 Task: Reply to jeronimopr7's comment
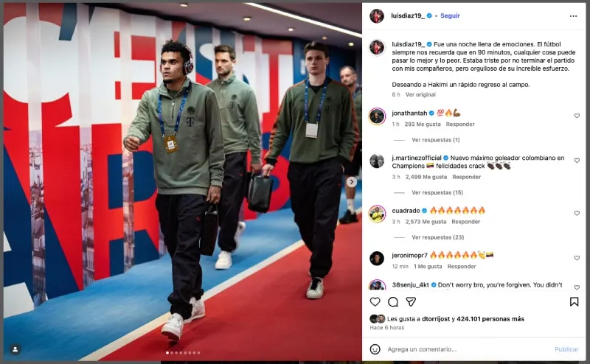(x=462, y=266)
